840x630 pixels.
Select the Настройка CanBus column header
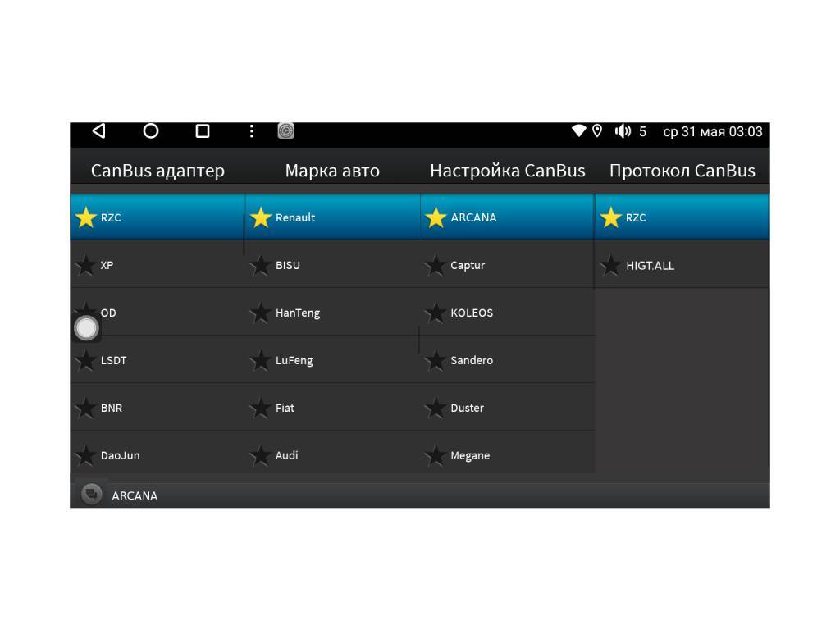(x=507, y=171)
